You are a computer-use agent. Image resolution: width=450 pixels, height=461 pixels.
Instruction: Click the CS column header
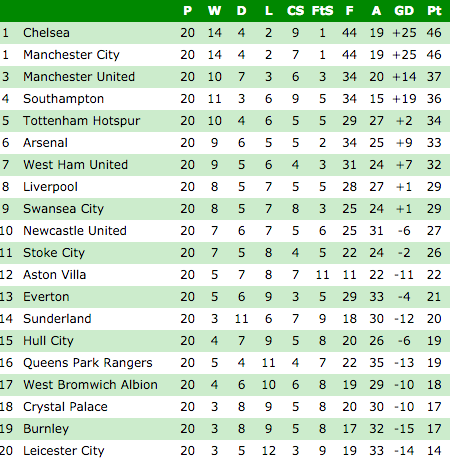click(x=295, y=11)
